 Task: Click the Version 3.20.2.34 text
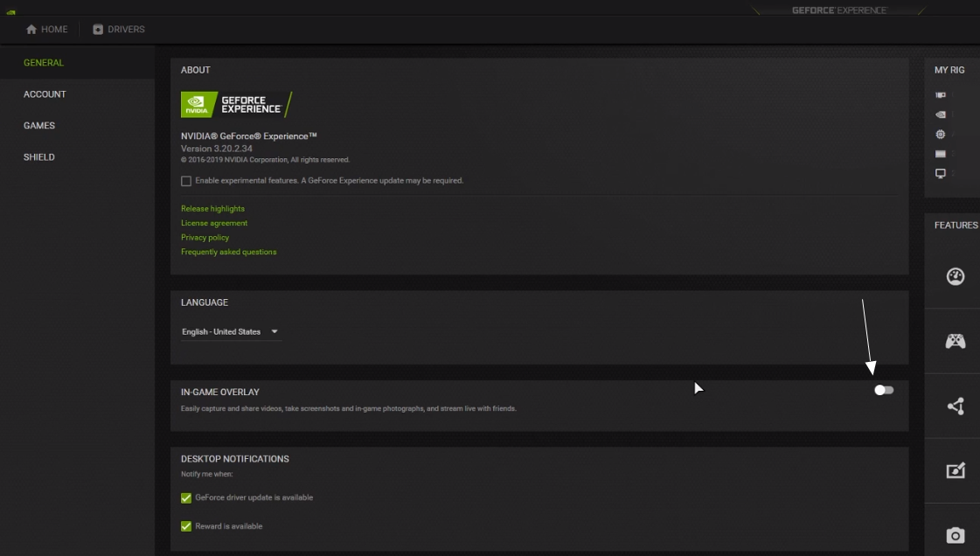(x=217, y=149)
